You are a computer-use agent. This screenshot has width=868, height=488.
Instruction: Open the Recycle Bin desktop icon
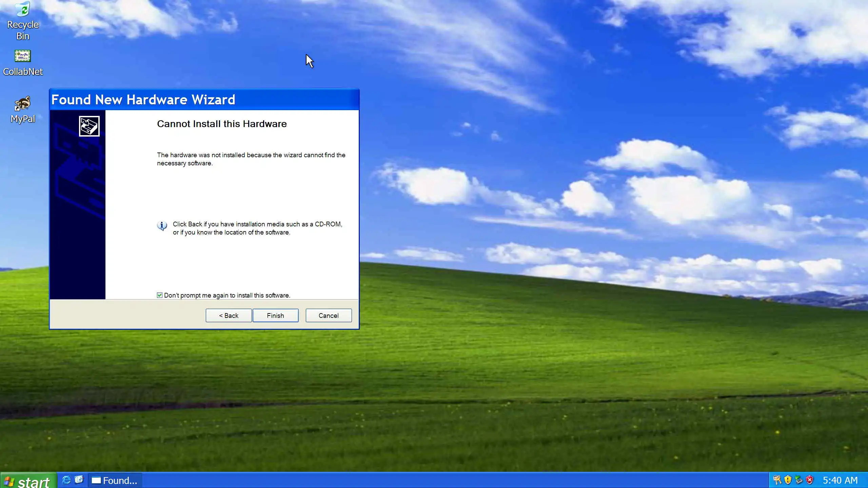(x=23, y=9)
